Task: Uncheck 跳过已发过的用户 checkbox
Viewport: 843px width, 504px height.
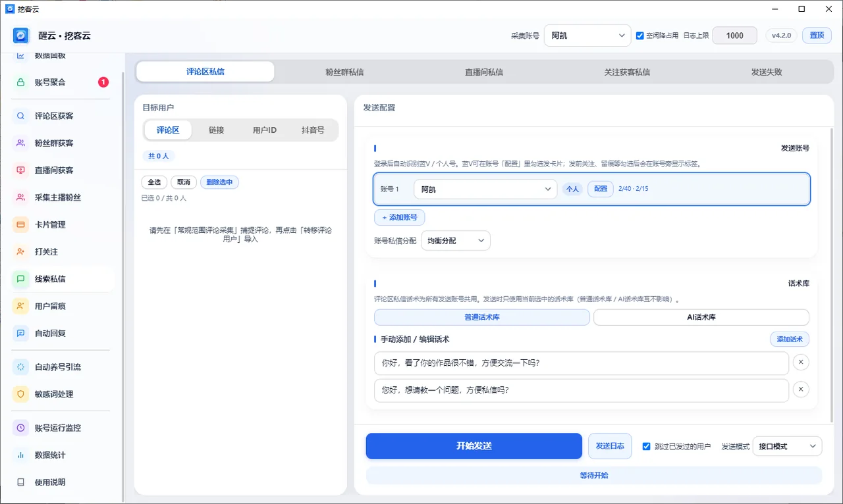Action: [x=646, y=446]
